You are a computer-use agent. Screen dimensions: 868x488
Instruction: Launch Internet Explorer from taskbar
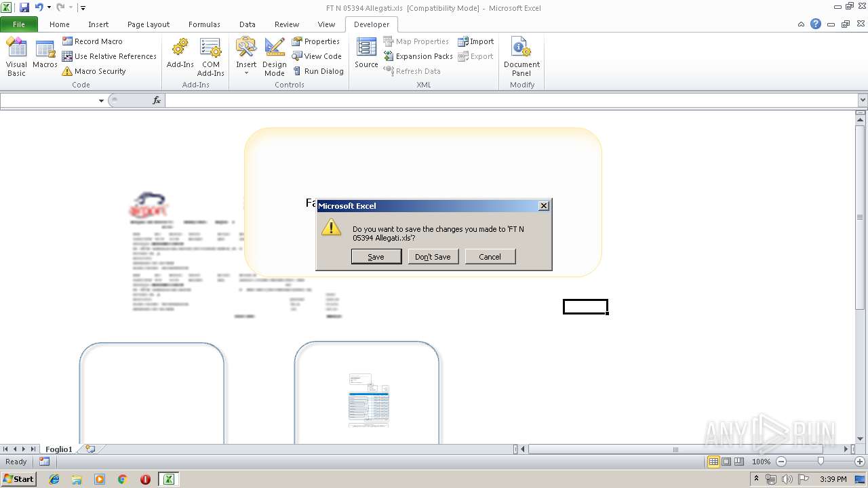54,479
